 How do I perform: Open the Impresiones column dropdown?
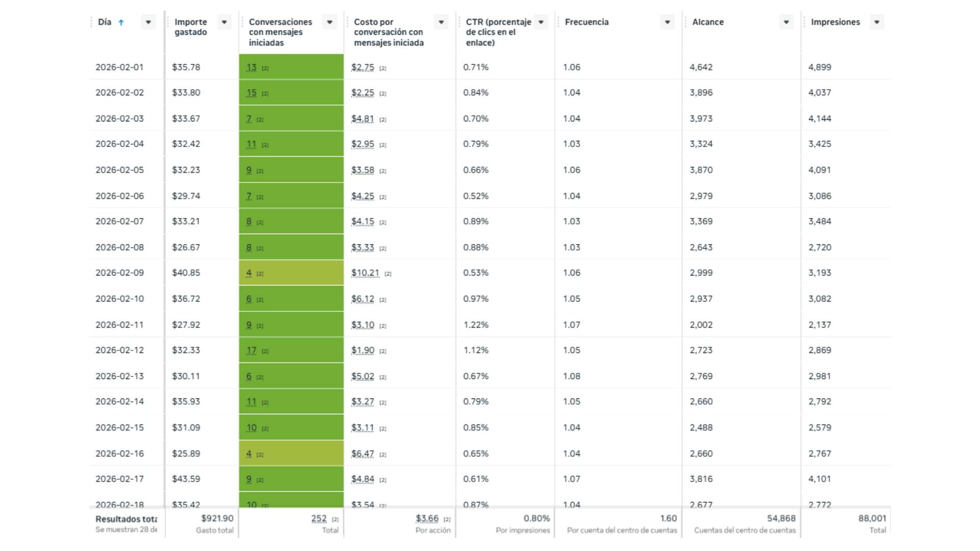(876, 22)
